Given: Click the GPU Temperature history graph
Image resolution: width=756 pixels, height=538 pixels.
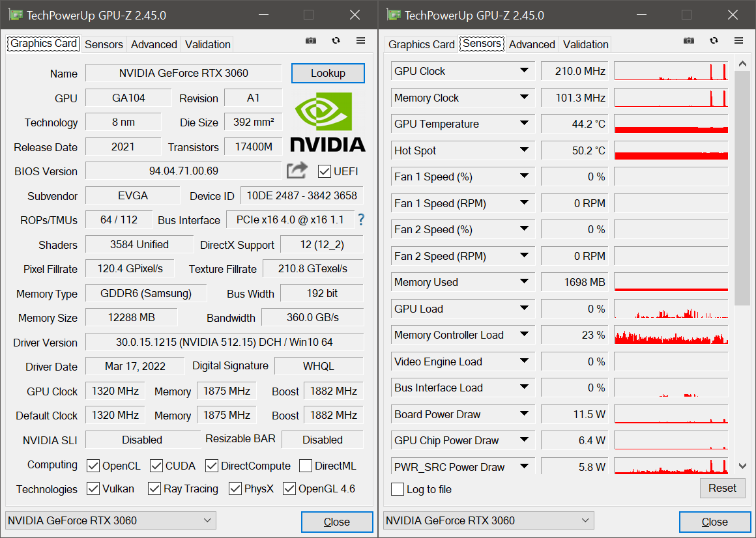Looking at the screenshot, I should pyautogui.click(x=671, y=124).
